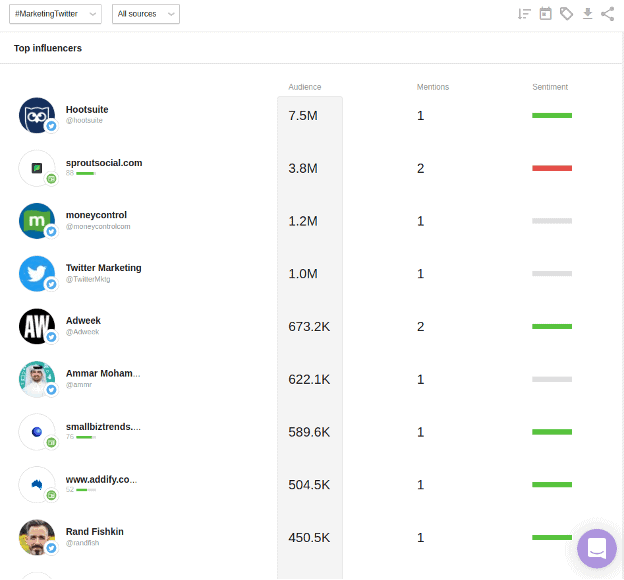Click Rand Fishkin profile photo

(x=37, y=537)
